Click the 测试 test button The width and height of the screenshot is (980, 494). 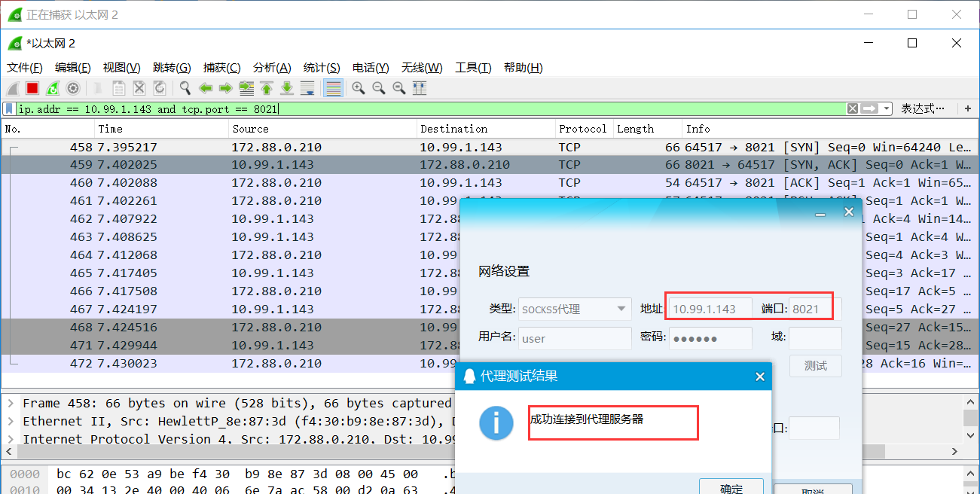tap(816, 366)
